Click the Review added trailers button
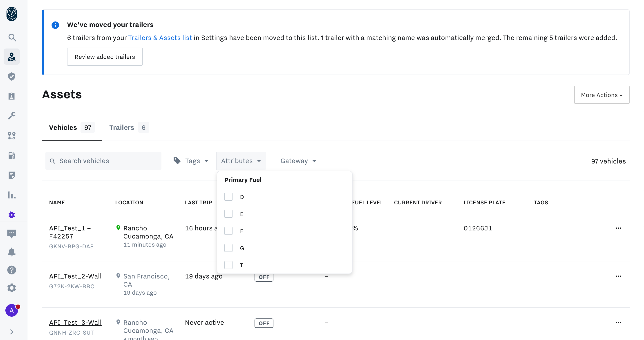 click(105, 57)
